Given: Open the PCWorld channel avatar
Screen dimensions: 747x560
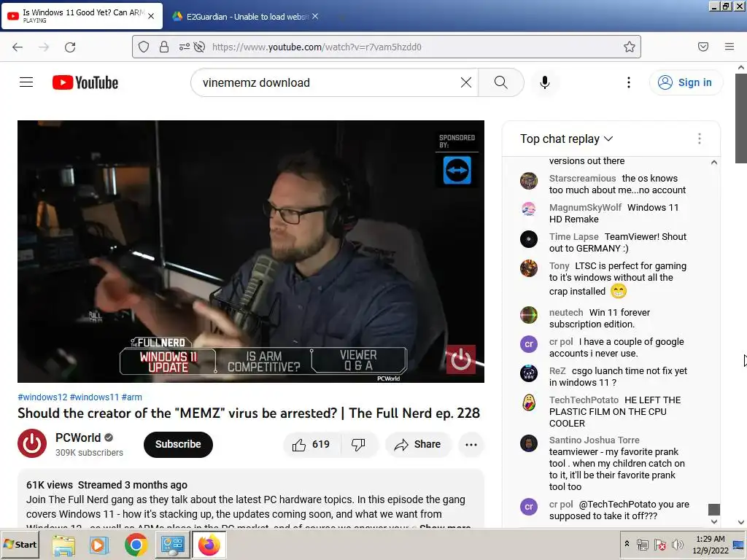Looking at the screenshot, I should coord(32,443).
